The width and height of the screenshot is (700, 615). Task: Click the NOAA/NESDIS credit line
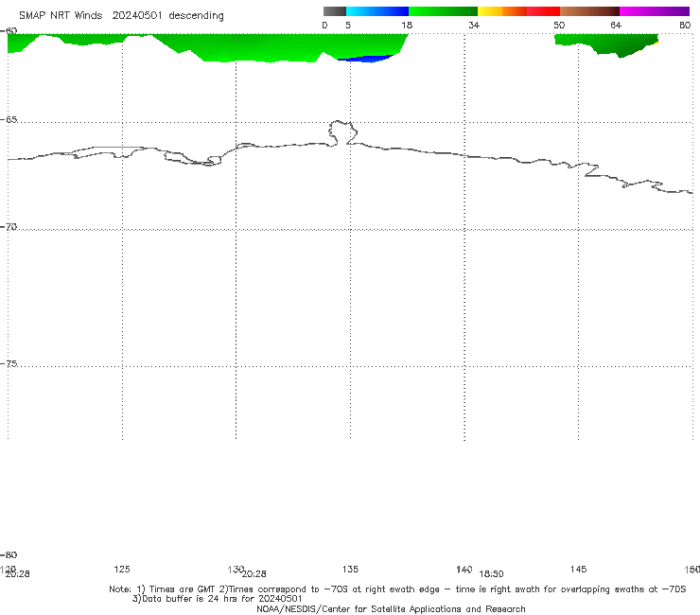pyautogui.click(x=391, y=608)
